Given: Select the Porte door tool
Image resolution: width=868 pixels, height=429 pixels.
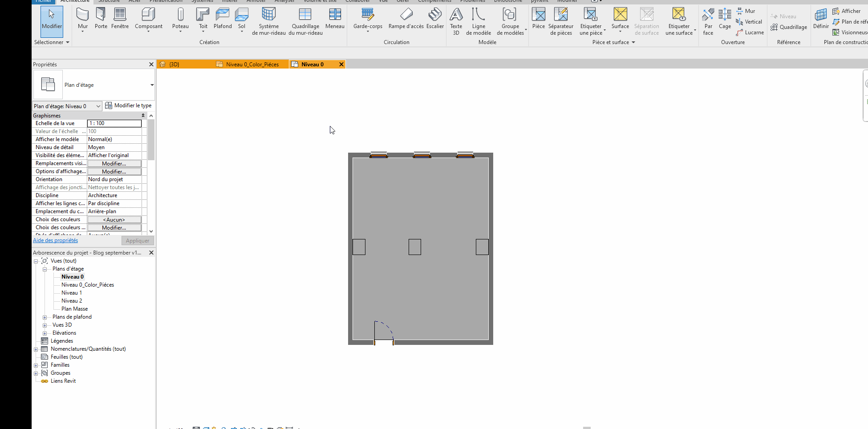Looking at the screenshot, I should pyautogui.click(x=101, y=19).
